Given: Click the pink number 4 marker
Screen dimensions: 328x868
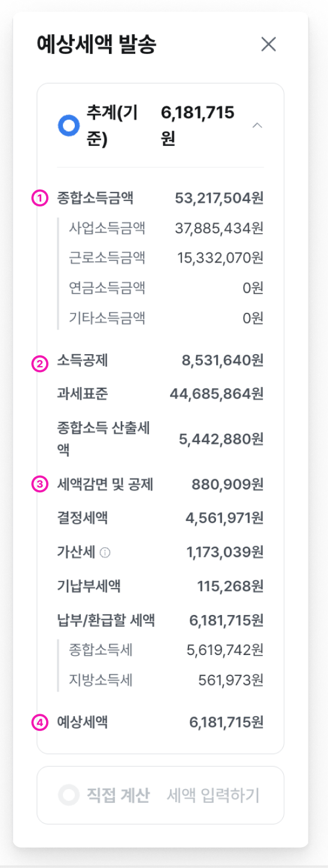Looking at the screenshot, I should pos(40,723).
